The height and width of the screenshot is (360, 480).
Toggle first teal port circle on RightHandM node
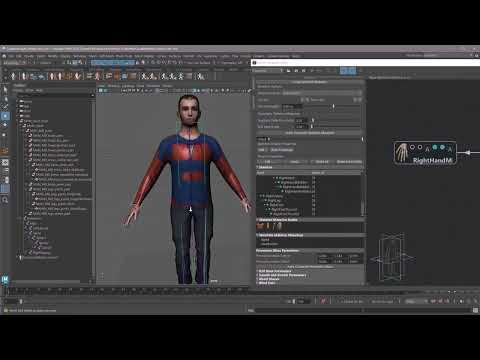435,147
